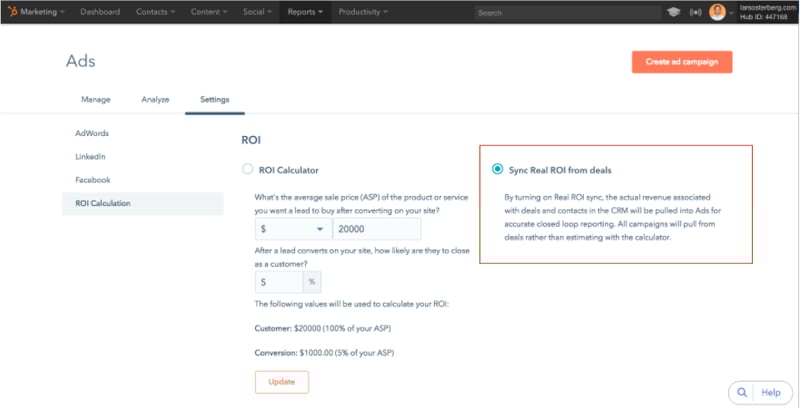Click the Conversion: $1000.00 value text
This screenshot has height=411, width=800.
tap(324, 352)
